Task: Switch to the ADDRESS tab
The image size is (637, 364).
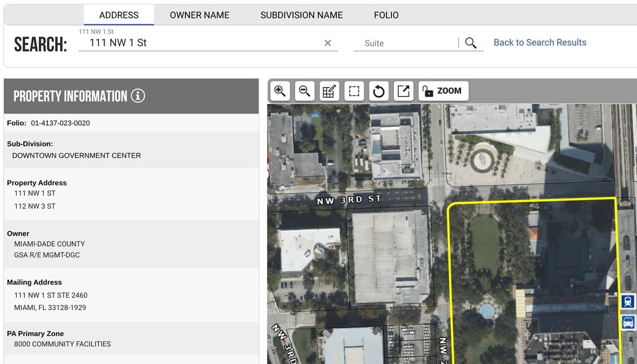Action: click(119, 15)
